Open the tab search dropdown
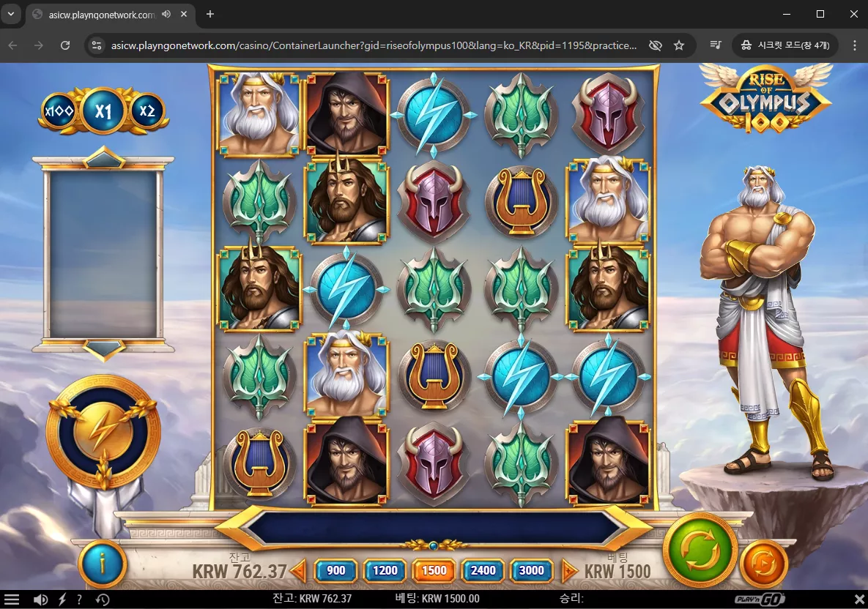 10,15
